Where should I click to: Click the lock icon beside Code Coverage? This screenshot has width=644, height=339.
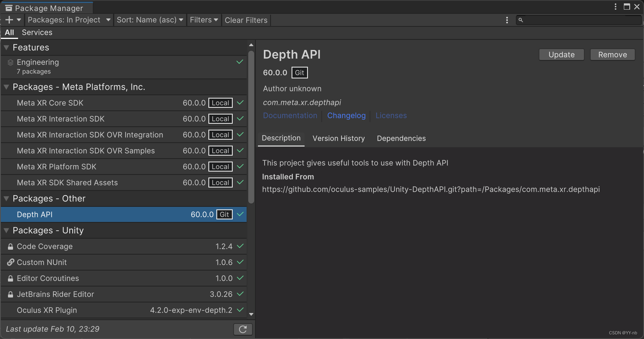11,247
